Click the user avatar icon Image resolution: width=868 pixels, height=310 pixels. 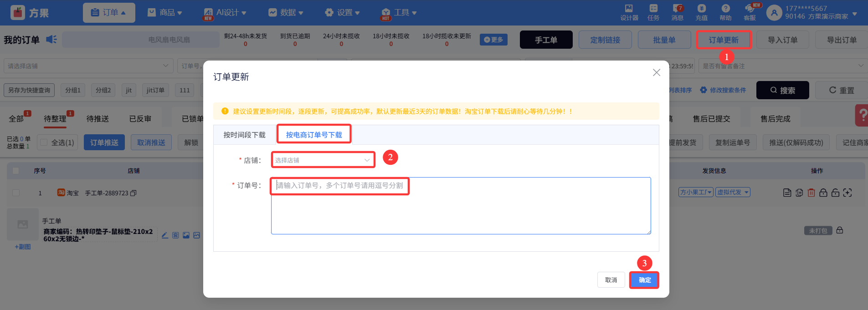774,12
